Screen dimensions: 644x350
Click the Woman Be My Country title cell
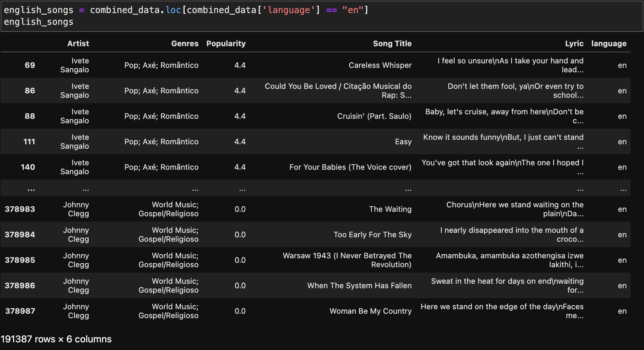(370, 311)
